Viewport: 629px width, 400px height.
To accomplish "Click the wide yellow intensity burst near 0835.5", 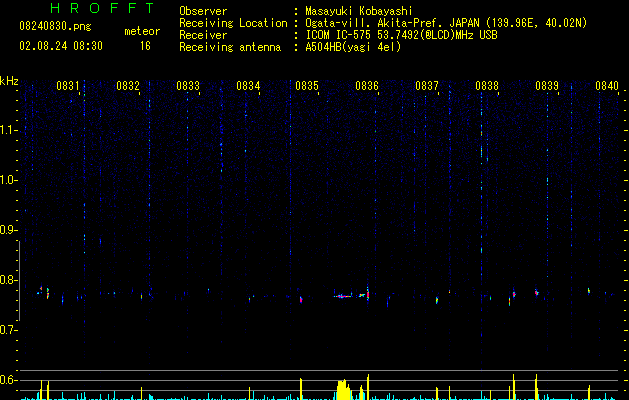I will click(343, 389).
